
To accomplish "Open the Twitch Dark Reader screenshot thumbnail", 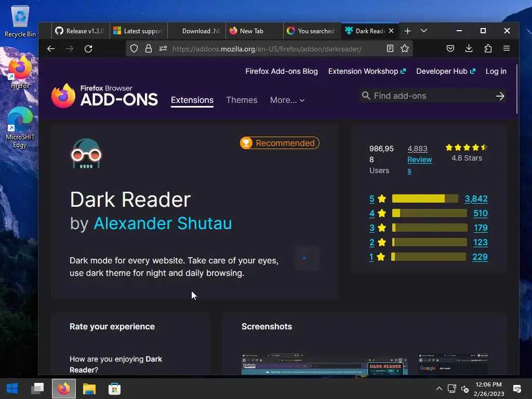I will (x=324, y=364).
